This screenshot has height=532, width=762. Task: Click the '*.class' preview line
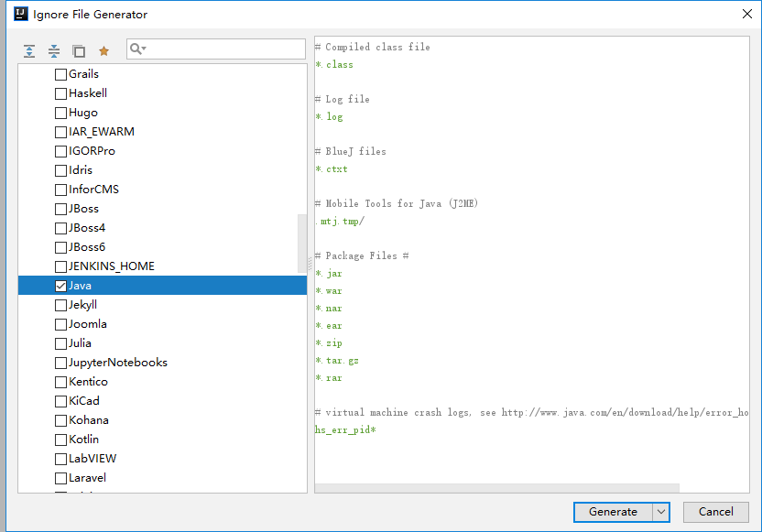tap(334, 65)
